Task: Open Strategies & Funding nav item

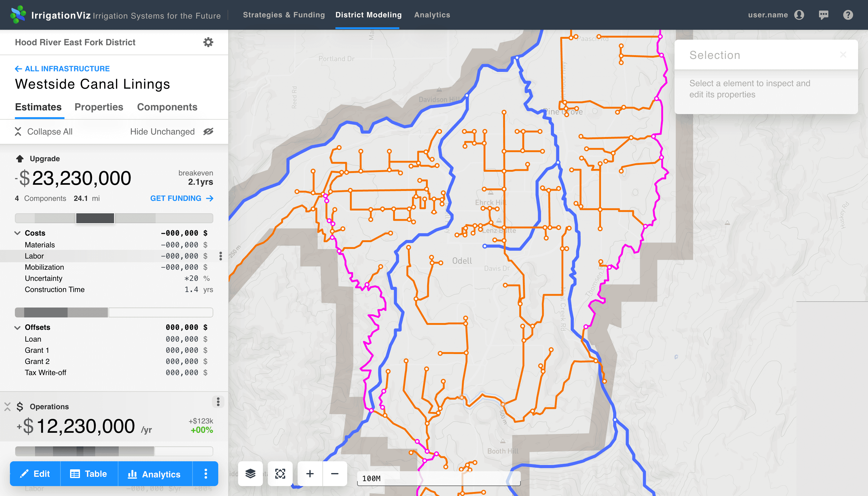Action: tap(284, 15)
